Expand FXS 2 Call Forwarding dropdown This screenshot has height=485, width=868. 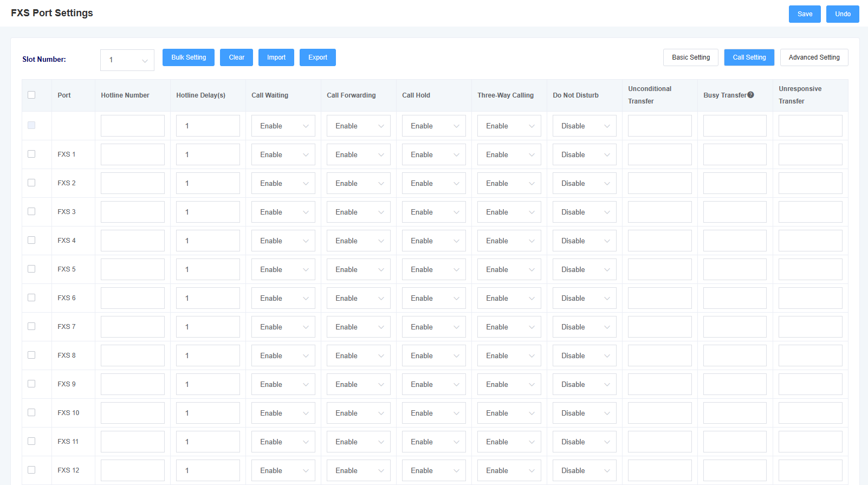(359, 183)
